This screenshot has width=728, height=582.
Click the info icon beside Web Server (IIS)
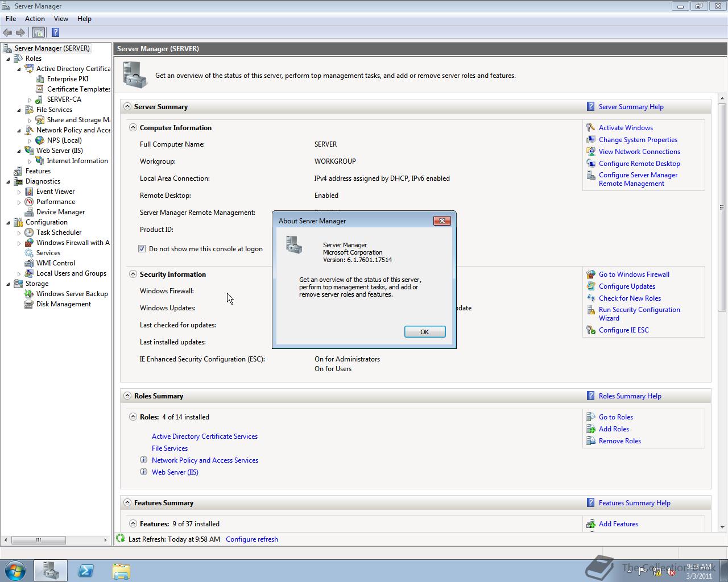click(143, 472)
